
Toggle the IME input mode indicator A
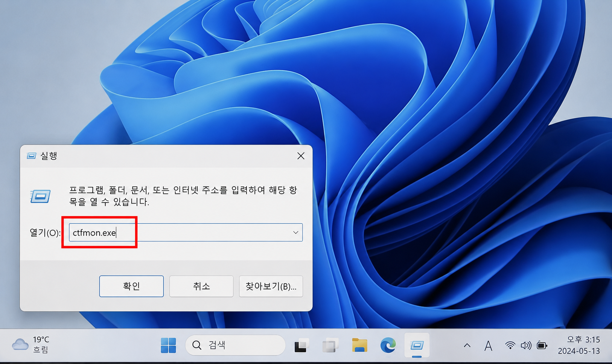pos(488,346)
